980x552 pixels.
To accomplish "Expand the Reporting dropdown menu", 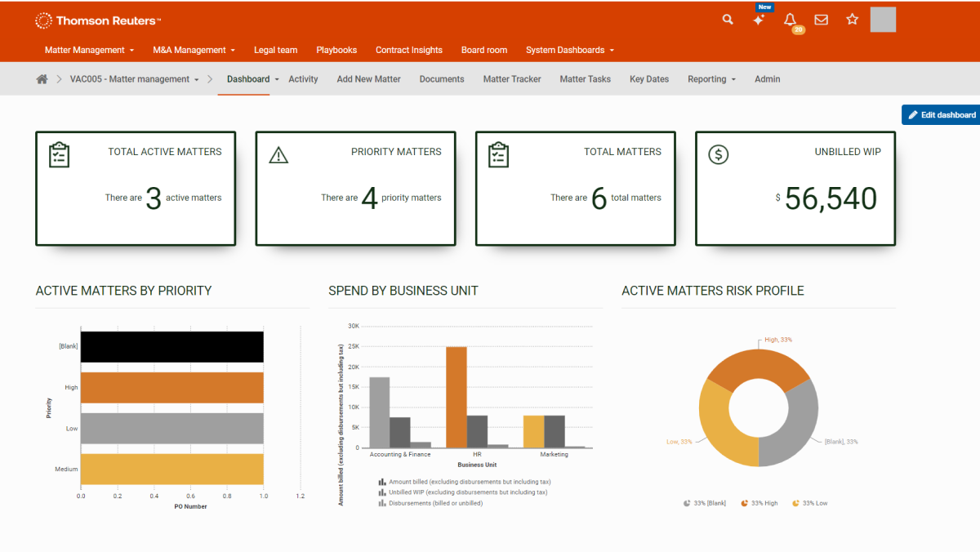I will (x=710, y=78).
